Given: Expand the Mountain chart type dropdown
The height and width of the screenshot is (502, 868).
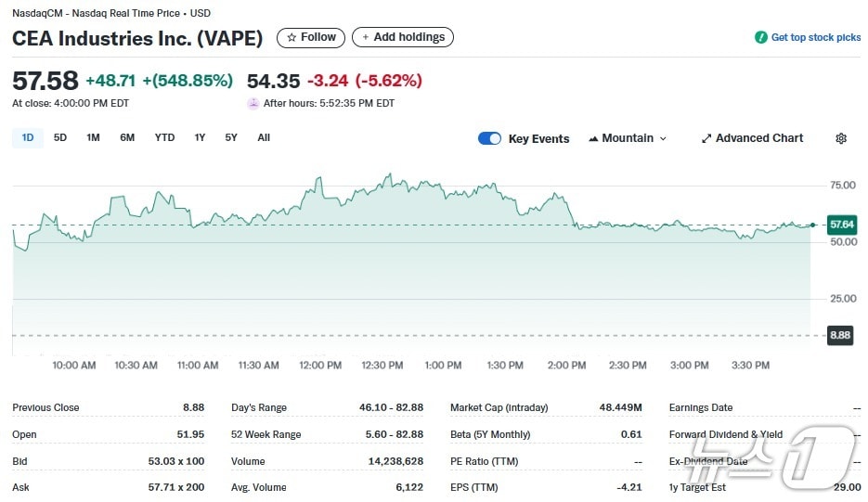Looking at the screenshot, I should pos(663,138).
